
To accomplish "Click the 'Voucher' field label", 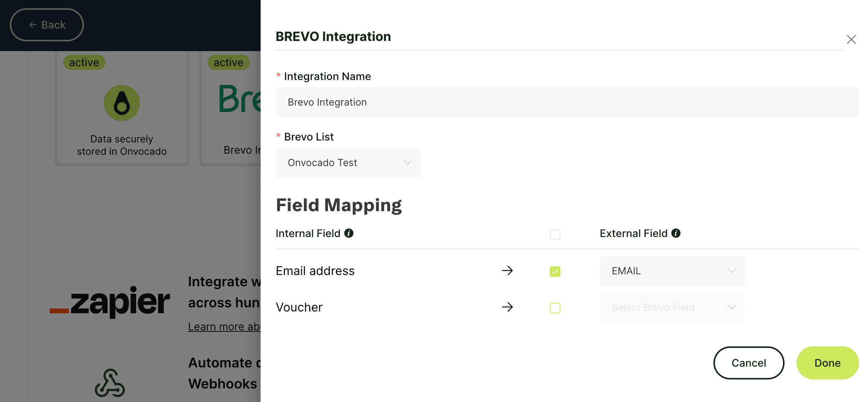I will point(299,307).
